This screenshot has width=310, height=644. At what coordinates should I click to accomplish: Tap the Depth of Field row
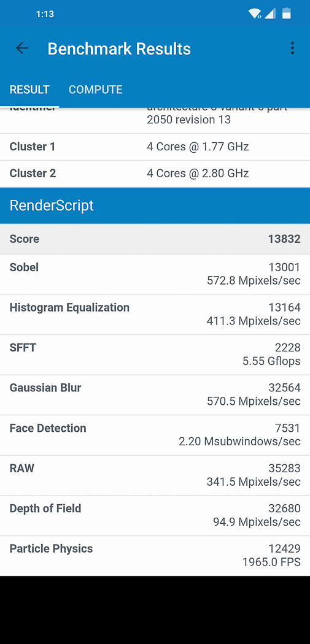(155, 516)
